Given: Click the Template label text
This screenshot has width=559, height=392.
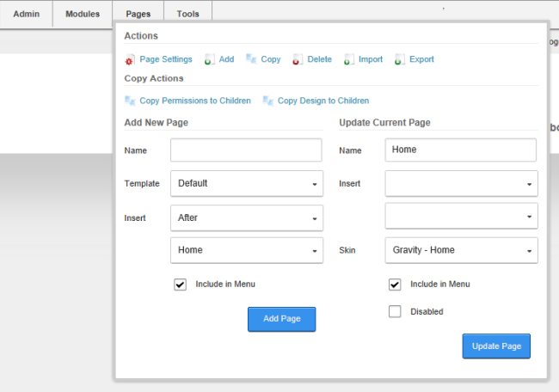Looking at the screenshot, I should [142, 183].
